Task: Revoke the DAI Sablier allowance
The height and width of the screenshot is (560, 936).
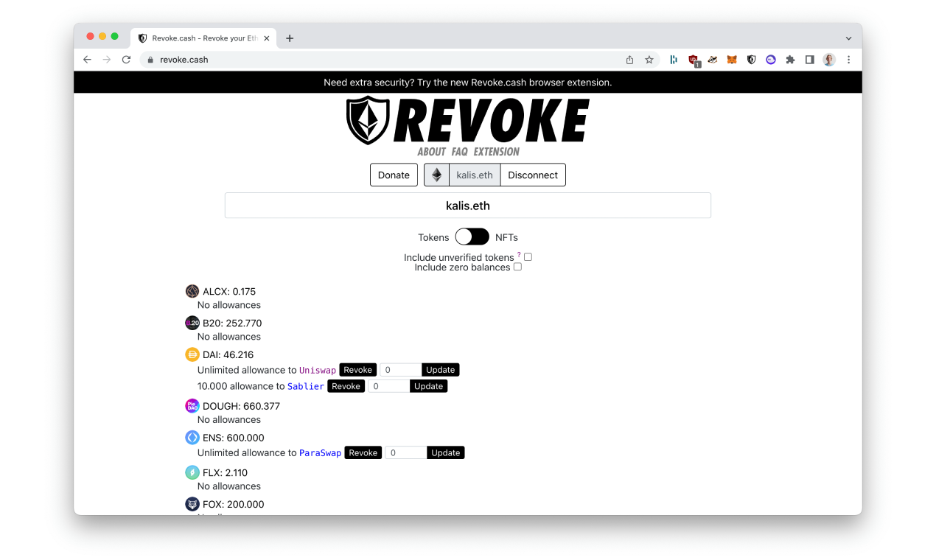Action: pyautogui.click(x=346, y=386)
